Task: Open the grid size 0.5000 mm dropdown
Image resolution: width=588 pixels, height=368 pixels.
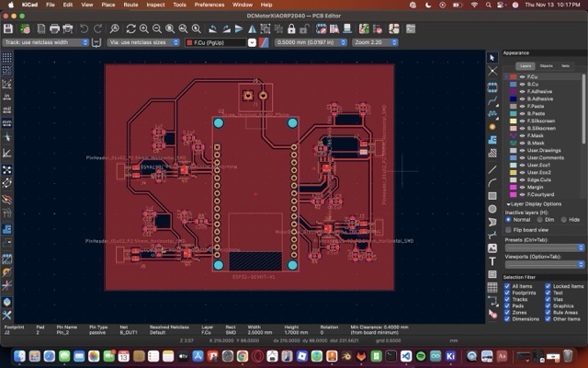Action: (311, 42)
